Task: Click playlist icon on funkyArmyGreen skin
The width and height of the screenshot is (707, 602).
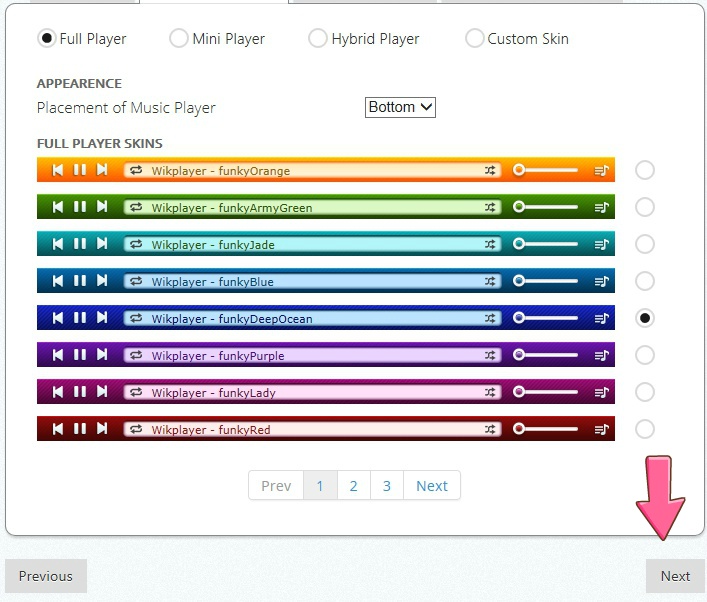Action: 601,207
